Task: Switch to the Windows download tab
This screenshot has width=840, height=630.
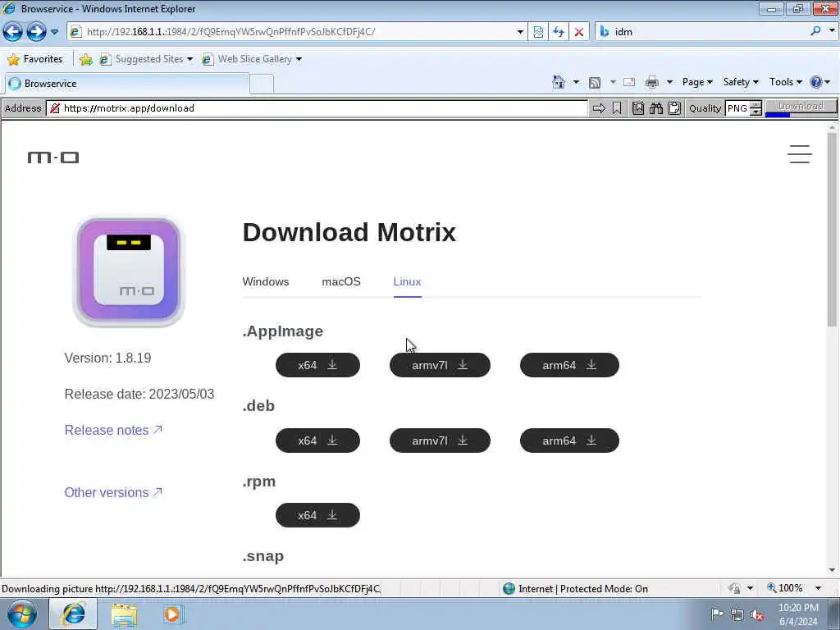Action: click(266, 282)
